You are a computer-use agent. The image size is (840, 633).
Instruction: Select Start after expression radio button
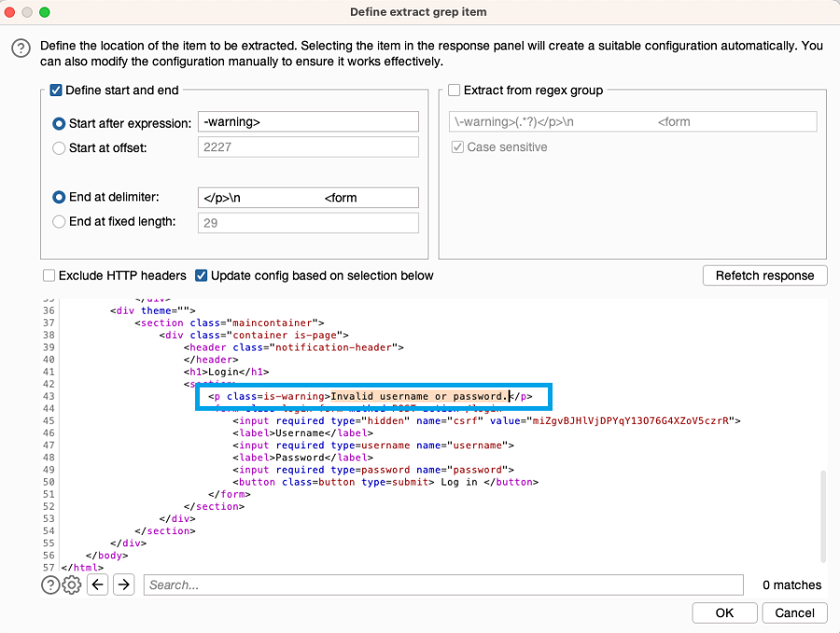59,124
